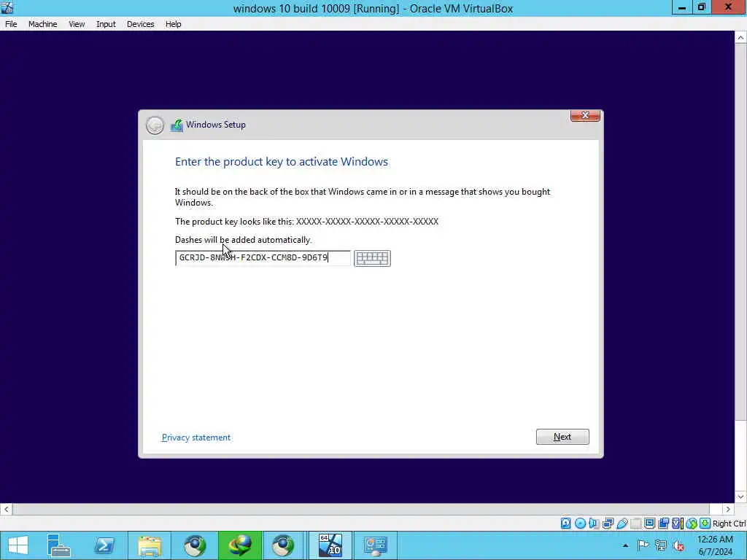Launch PowerShell from the taskbar
747x560 pixels.
[x=104, y=545]
